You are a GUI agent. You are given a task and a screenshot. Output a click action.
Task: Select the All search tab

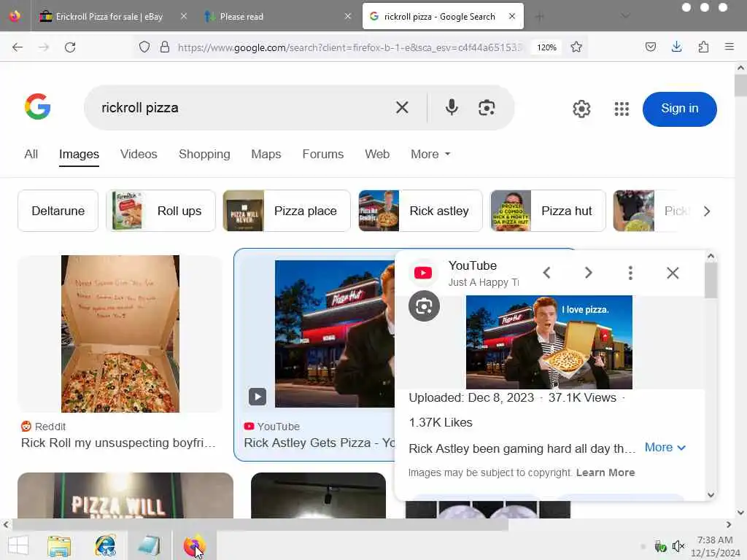31,155
